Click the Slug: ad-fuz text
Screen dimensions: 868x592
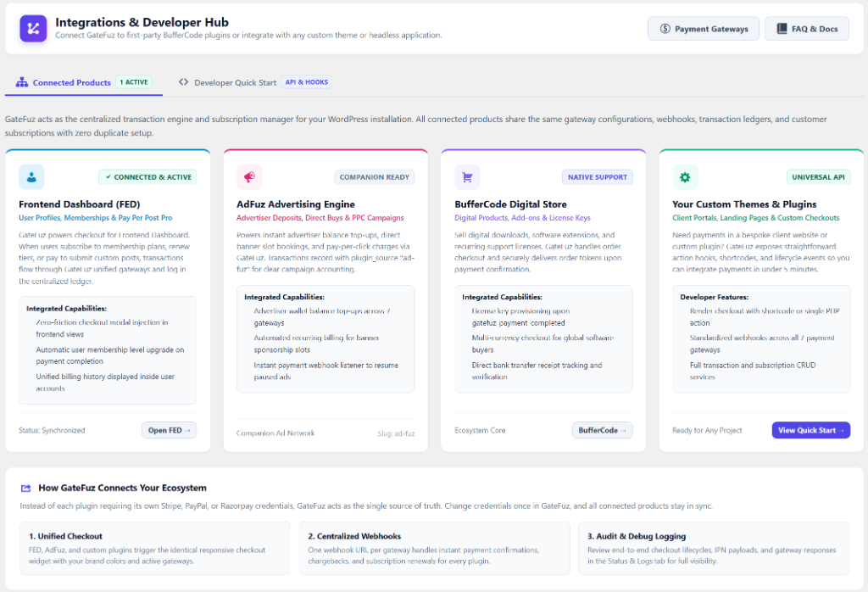396,433
